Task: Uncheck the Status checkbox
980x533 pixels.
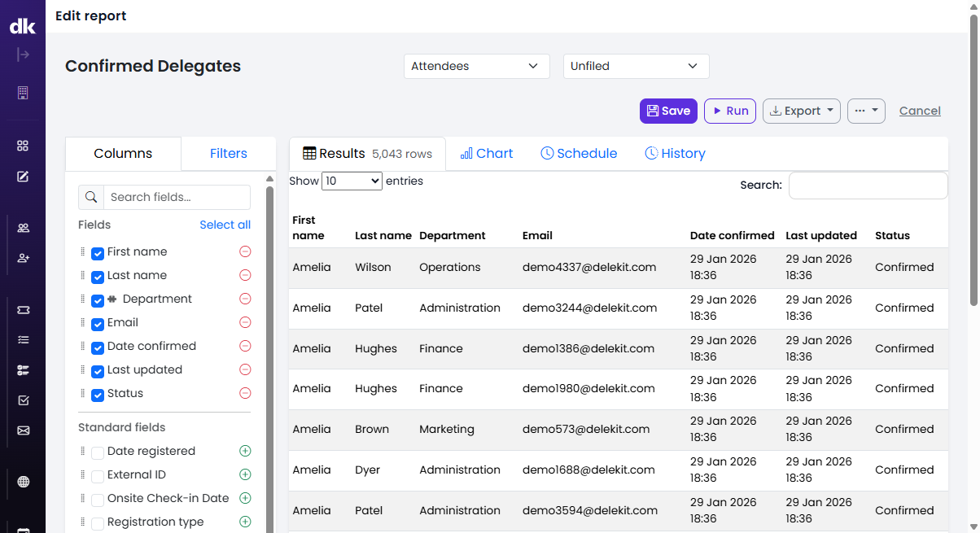Action: pyautogui.click(x=98, y=395)
